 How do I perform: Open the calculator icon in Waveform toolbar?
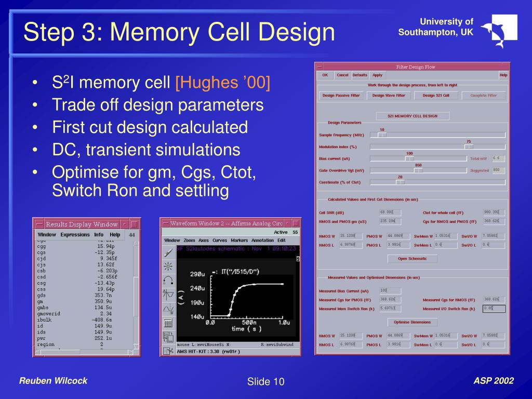(168, 323)
